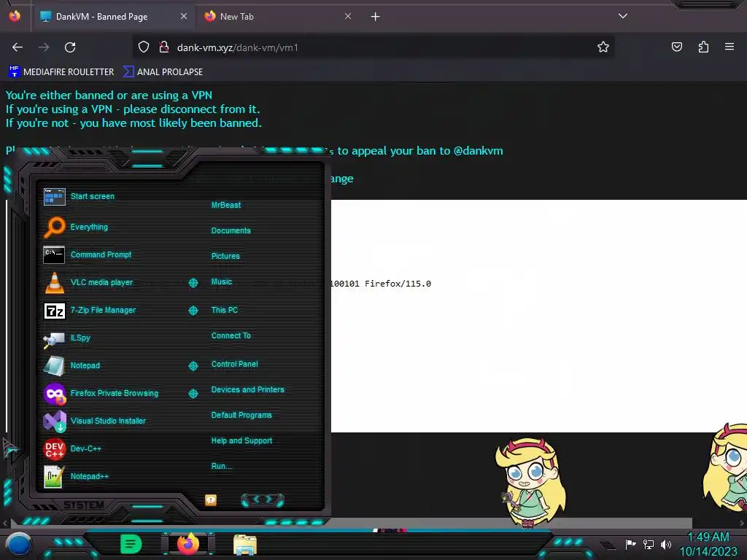747x560 pixels.
Task: Open the MrBeast user folder
Action: pyautogui.click(x=226, y=205)
